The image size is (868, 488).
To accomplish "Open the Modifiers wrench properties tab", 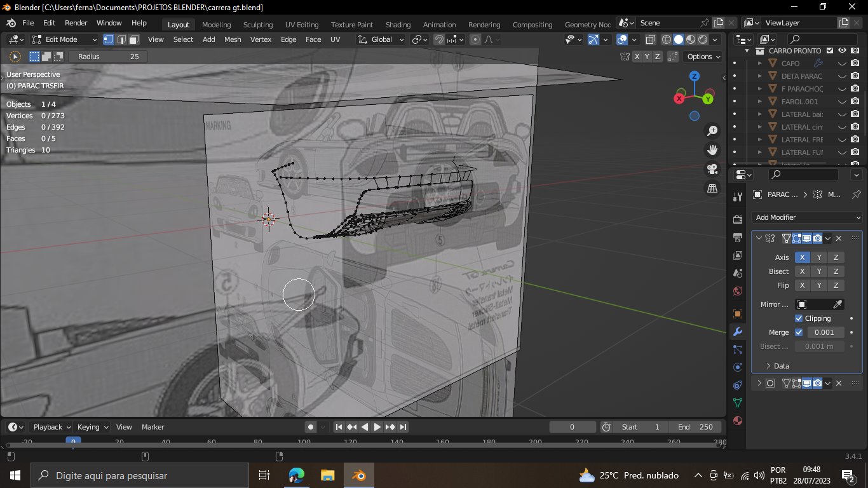I will coord(737,332).
